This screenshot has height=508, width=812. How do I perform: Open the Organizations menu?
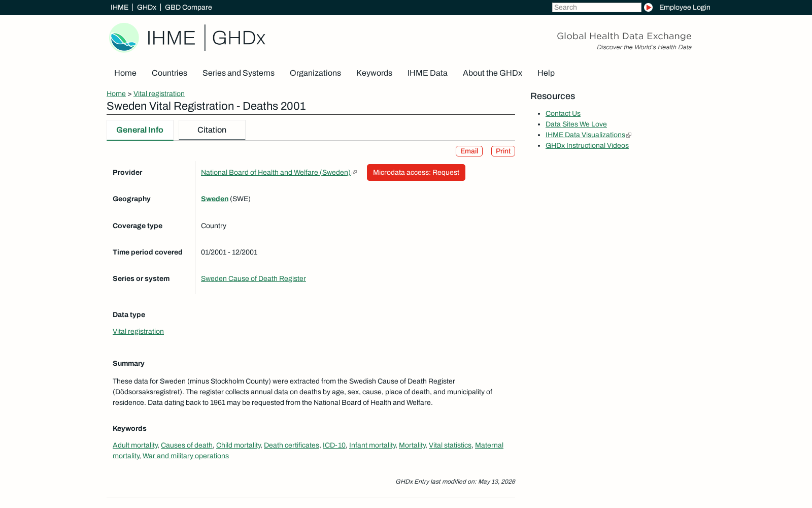pyautogui.click(x=315, y=73)
